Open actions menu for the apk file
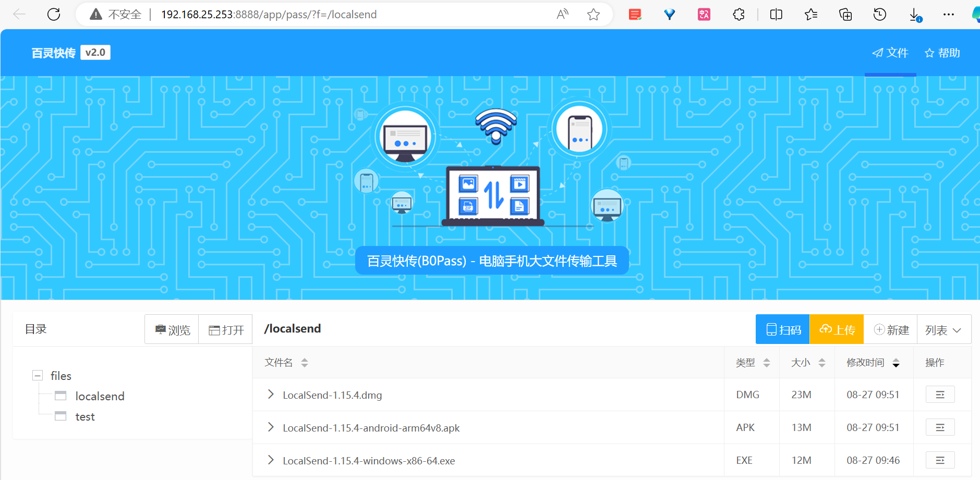Viewport: 980px width, 480px height. pos(940,427)
